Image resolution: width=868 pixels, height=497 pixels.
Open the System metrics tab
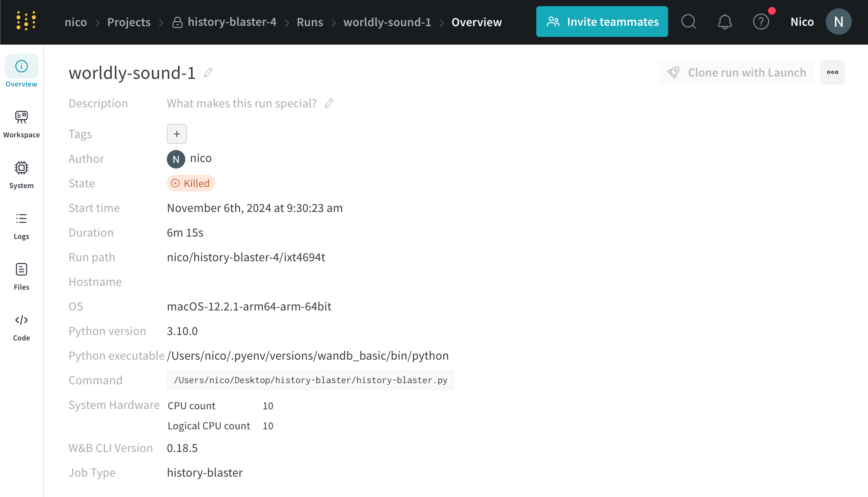[x=22, y=175]
